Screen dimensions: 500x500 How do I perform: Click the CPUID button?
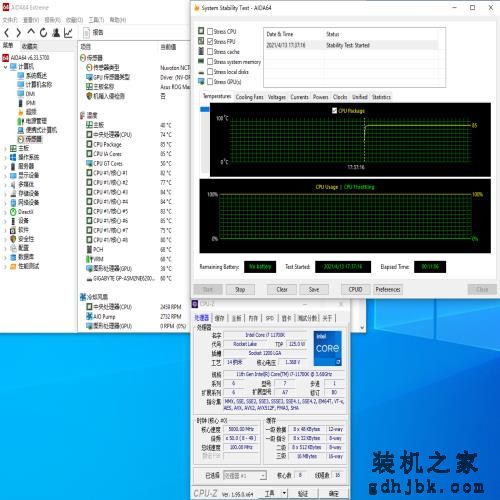(x=355, y=289)
